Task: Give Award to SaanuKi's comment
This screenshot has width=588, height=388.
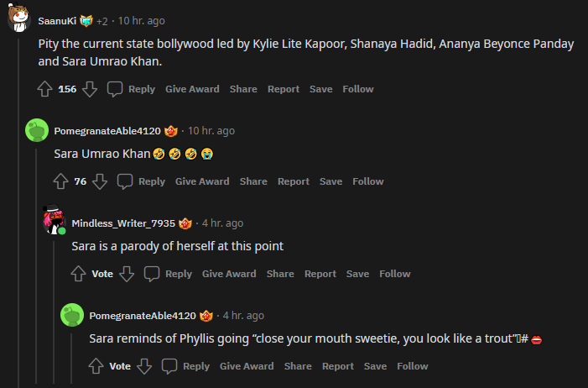Action: point(192,89)
